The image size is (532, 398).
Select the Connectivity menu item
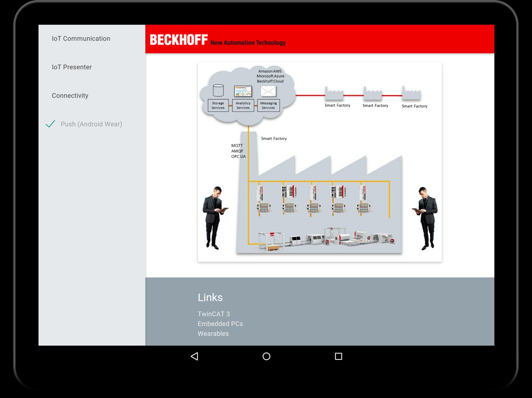[x=70, y=96]
